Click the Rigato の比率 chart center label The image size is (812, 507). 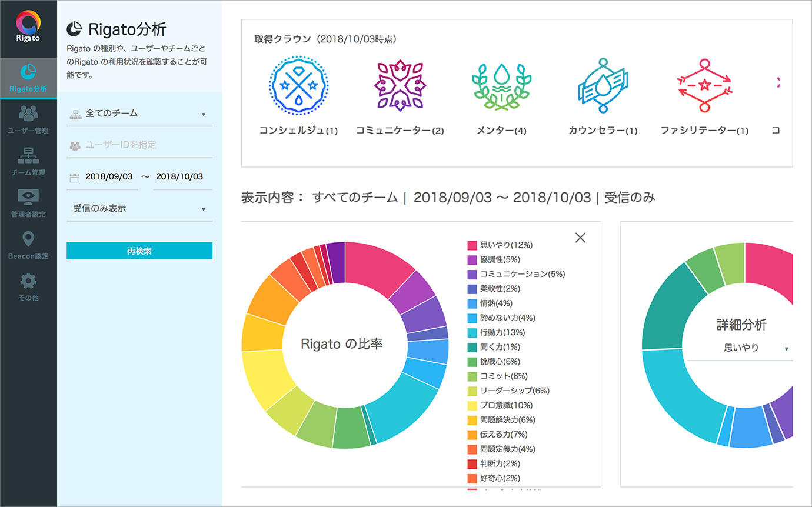point(342,344)
